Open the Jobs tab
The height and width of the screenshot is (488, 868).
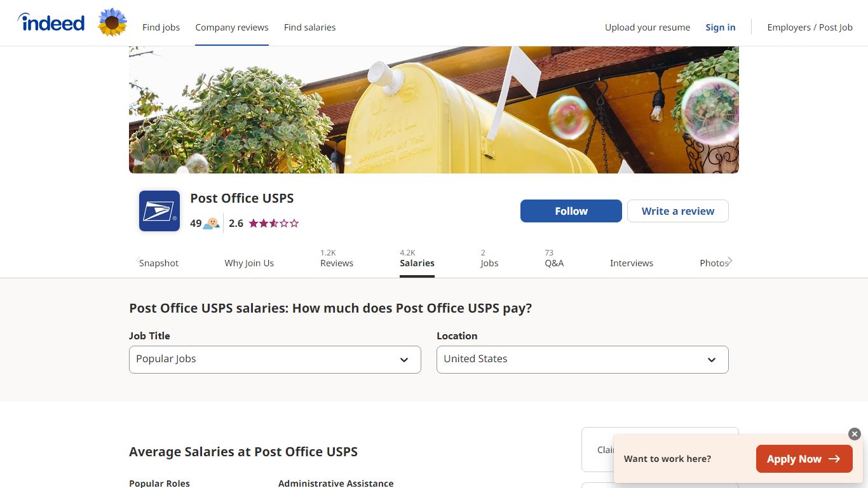pyautogui.click(x=489, y=259)
